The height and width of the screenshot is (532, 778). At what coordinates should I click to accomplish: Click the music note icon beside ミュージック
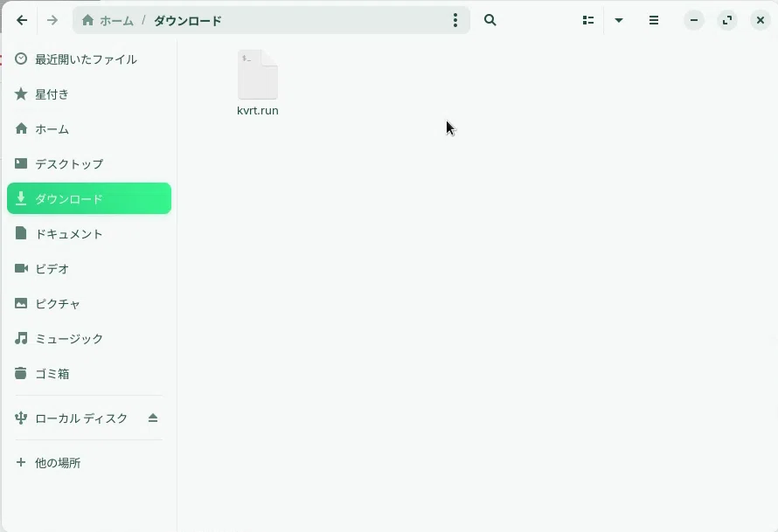coord(21,338)
